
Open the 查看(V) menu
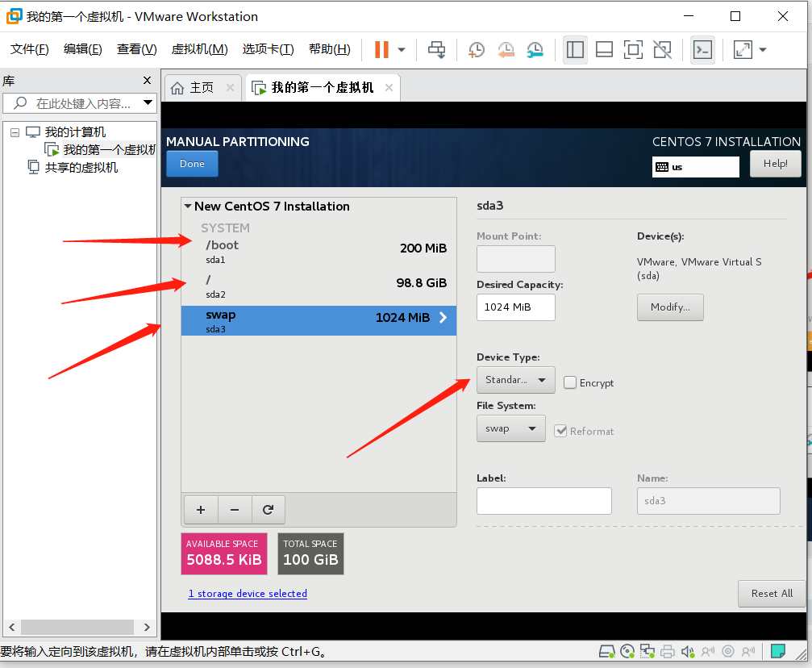(x=137, y=49)
